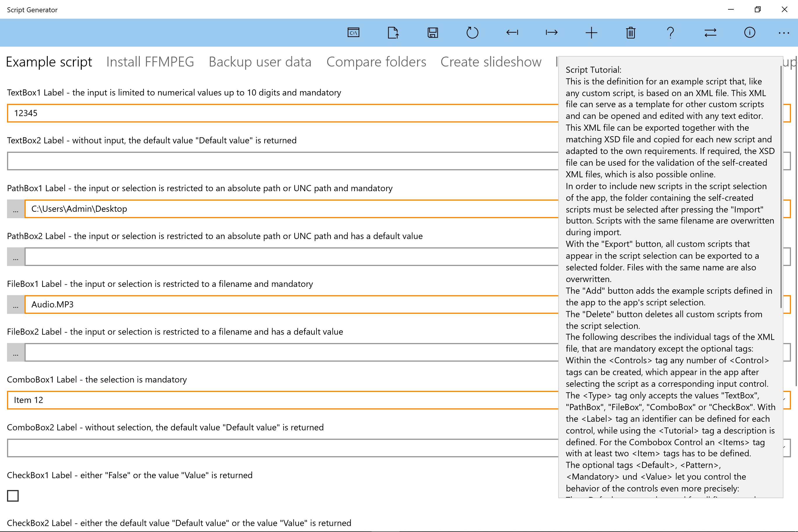
Task: Click the question mark tutorial icon
Action: point(670,33)
